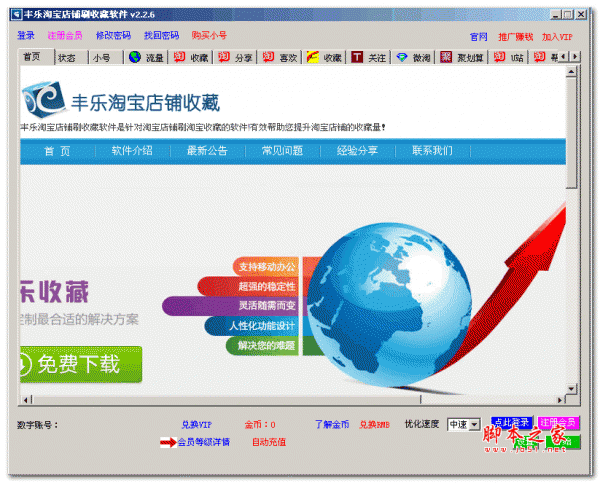Click the vertical scrollbar up arrow
This screenshot has width=600, height=483.
[571, 72]
